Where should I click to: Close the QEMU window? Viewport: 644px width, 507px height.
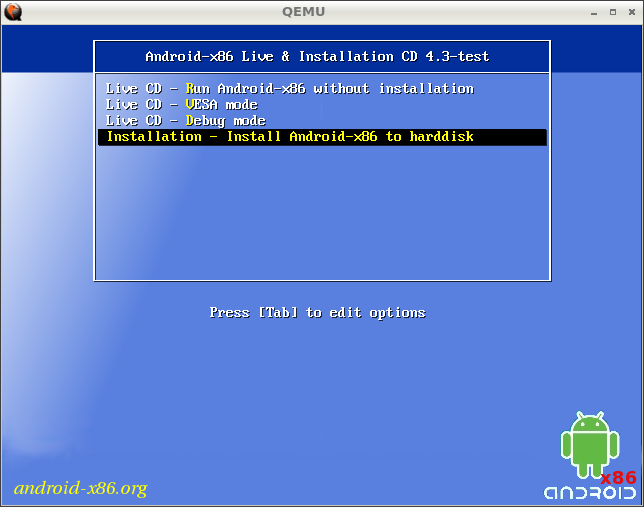point(632,12)
